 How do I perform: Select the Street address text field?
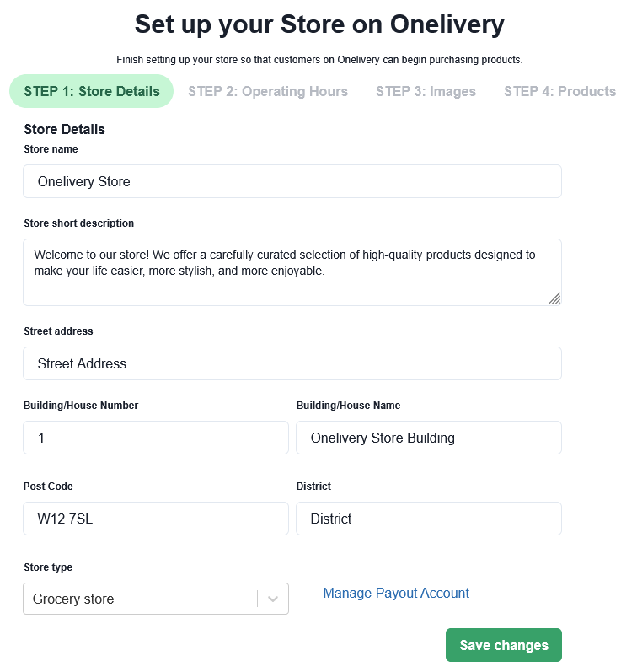292,363
